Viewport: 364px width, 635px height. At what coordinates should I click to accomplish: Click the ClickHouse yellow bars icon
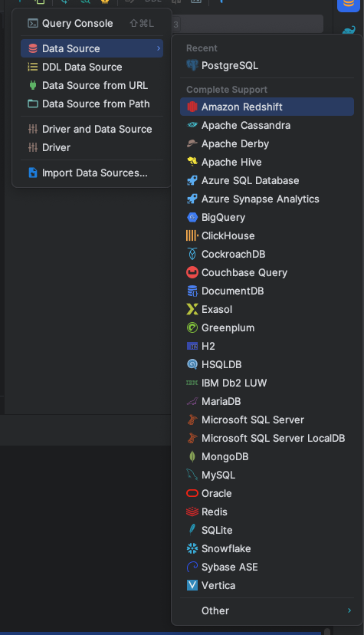pos(192,235)
